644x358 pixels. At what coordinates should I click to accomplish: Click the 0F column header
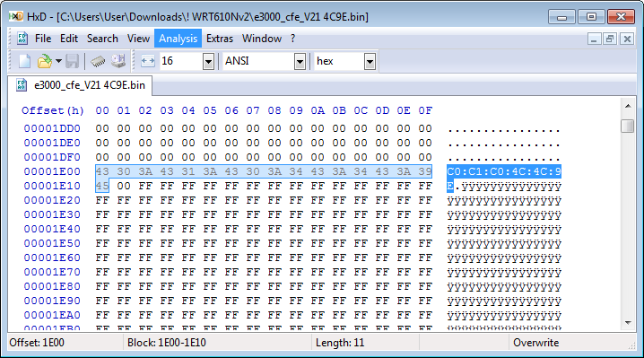pyautogui.click(x=425, y=110)
